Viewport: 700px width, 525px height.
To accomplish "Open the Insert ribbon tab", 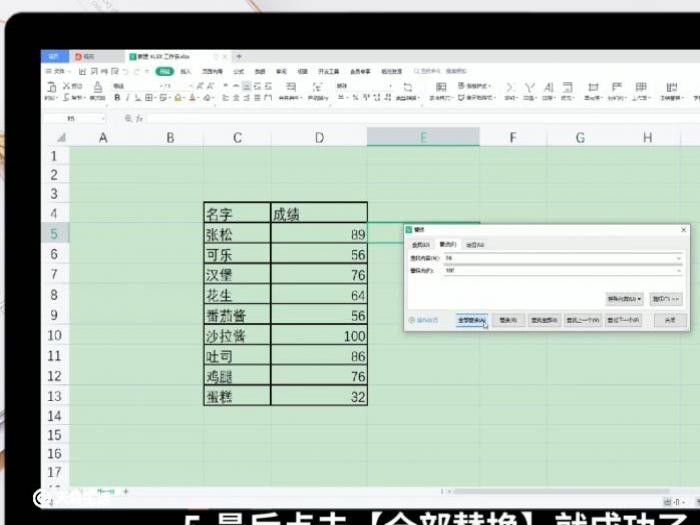I will pos(185,72).
